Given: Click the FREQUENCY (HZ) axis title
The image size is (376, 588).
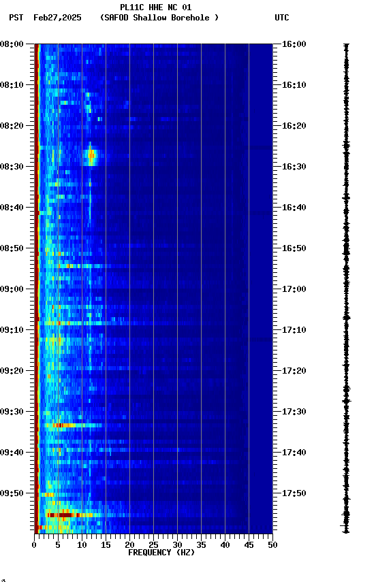Looking at the screenshot, I should click(x=161, y=553).
